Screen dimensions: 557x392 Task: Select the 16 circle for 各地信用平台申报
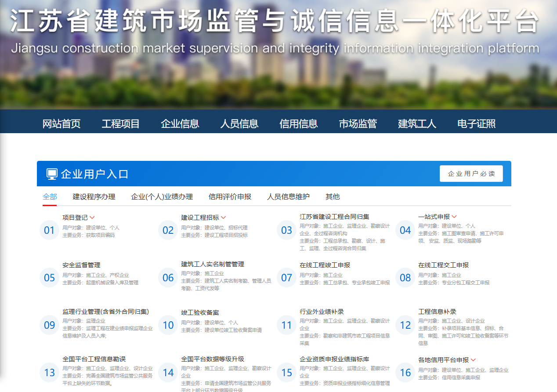[405, 373]
